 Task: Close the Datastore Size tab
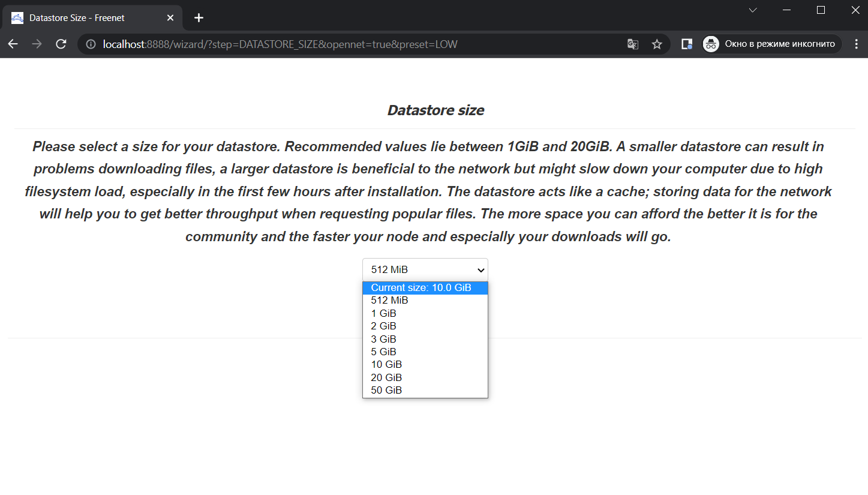(170, 18)
